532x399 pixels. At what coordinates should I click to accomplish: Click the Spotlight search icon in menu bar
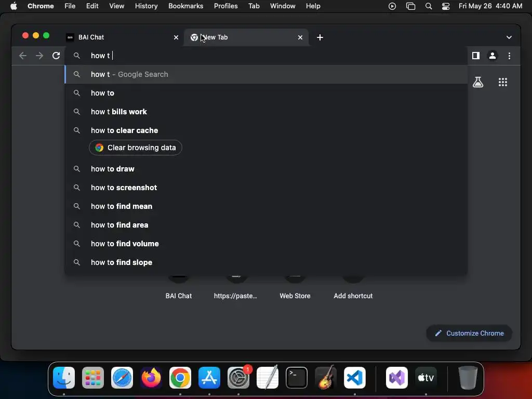click(429, 6)
